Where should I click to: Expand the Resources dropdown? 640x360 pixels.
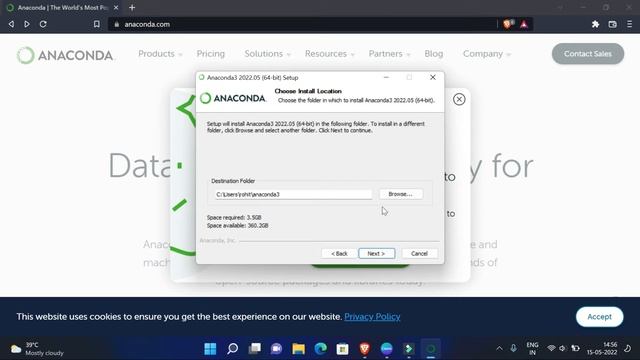tap(329, 54)
